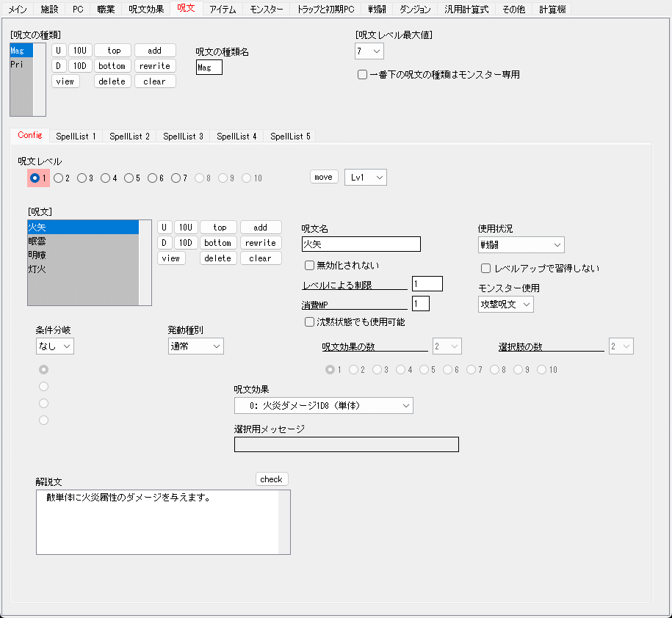Click the move button

tap(324, 177)
